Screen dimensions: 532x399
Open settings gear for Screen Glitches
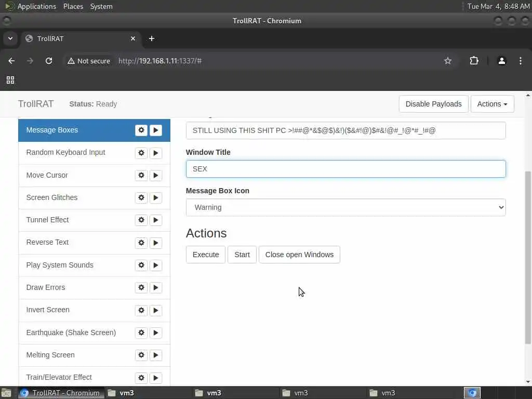141,198
